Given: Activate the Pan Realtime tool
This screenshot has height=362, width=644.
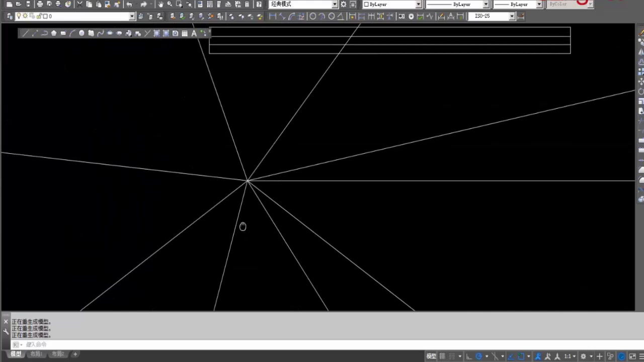Looking at the screenshot, I should [x=161, y=4].
